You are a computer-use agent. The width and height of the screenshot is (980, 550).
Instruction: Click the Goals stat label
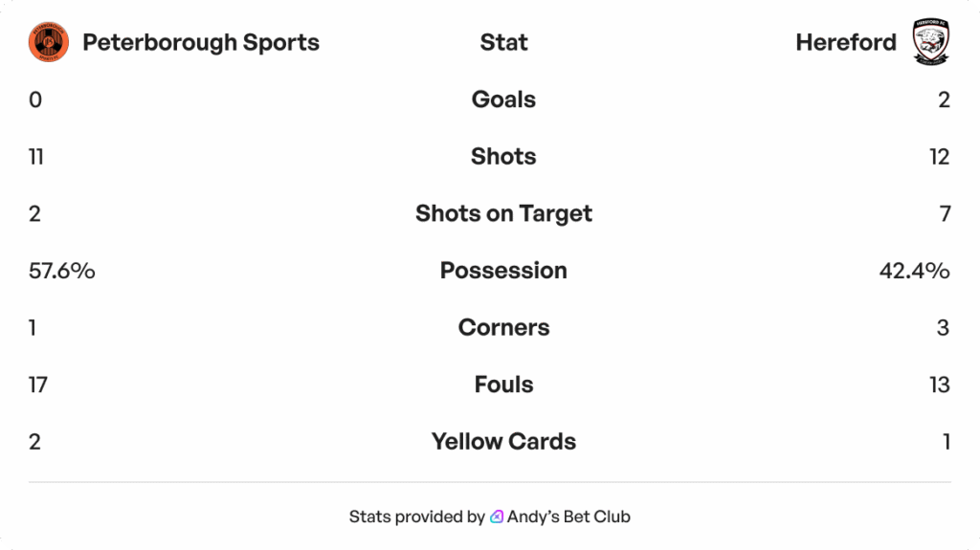tap(503, 99)
